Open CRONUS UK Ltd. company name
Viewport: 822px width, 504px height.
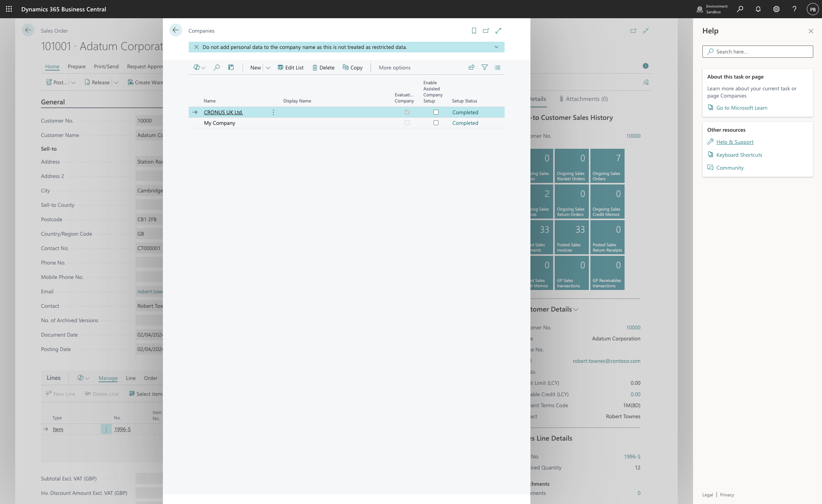click(x=223, y=112)
